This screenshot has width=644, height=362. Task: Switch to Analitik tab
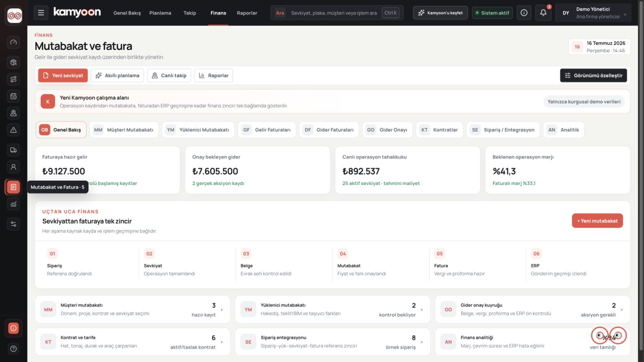[x=564, y=130]
